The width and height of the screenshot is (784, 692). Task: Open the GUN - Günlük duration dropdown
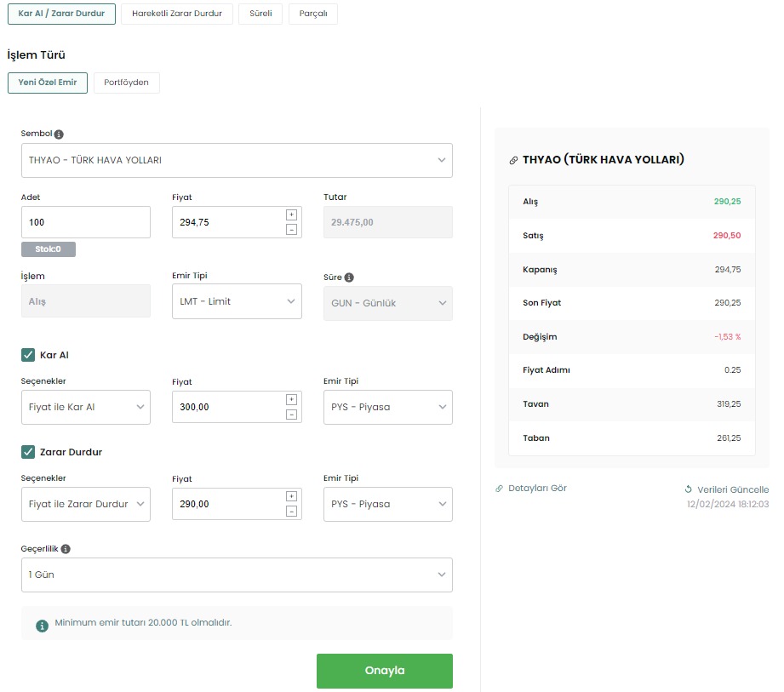point(388,303)
